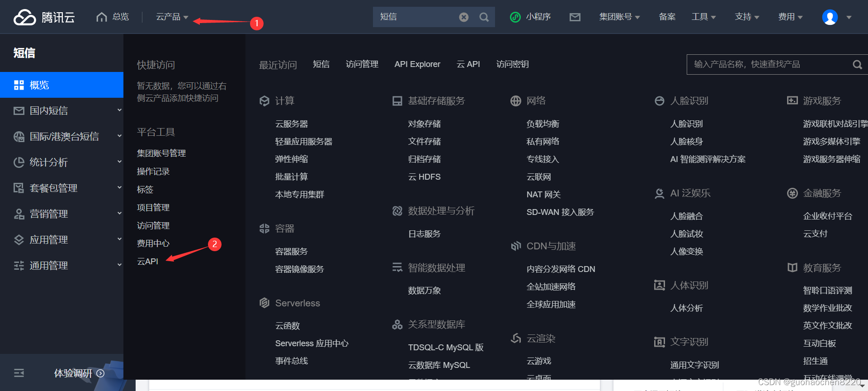Click the 网络 globe category icon
Viewport: 868px width, 391px height.
[x=516, y=101]
